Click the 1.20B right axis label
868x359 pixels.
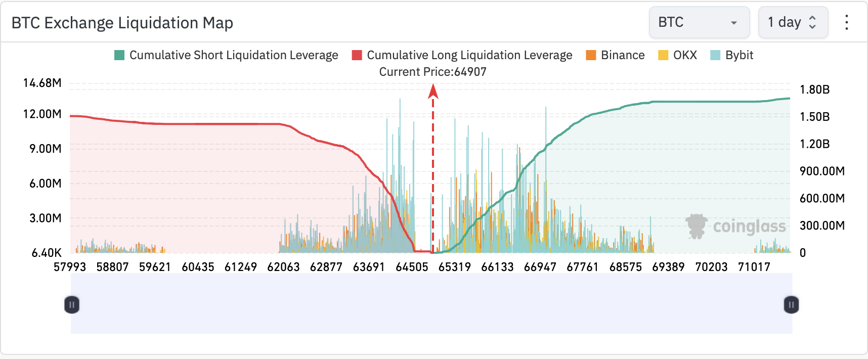815,144
